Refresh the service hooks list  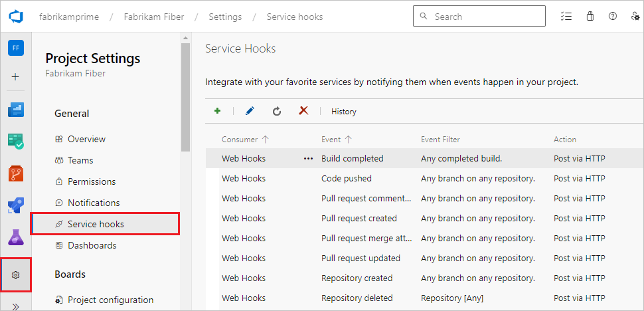(x=277, y=112)
